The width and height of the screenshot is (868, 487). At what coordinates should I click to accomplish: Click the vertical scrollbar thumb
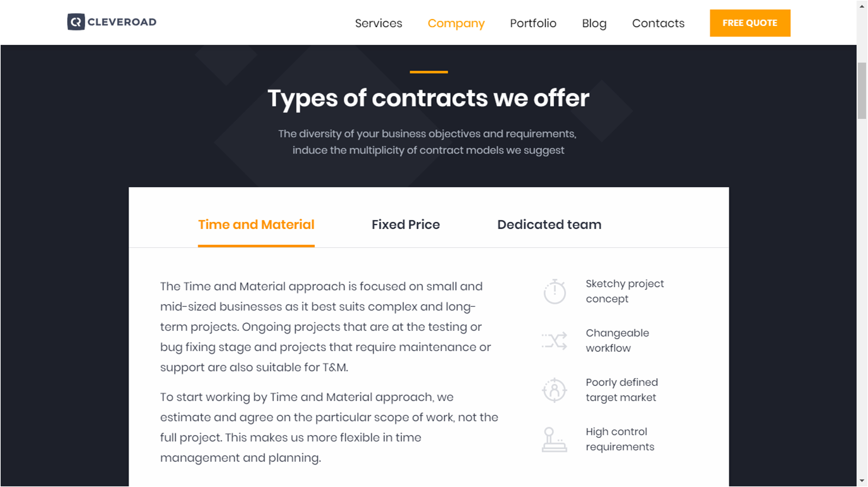(x=862, y=90)
